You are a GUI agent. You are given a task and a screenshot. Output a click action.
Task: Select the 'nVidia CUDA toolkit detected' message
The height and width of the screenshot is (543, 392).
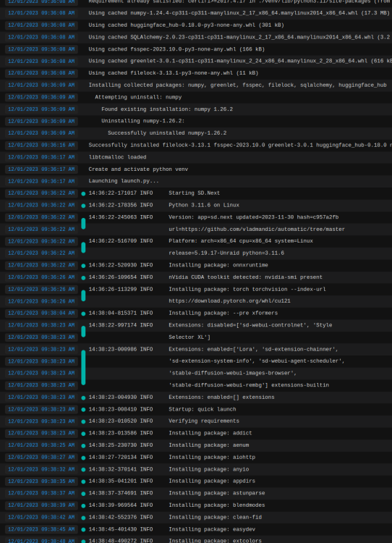click(245, 277)
